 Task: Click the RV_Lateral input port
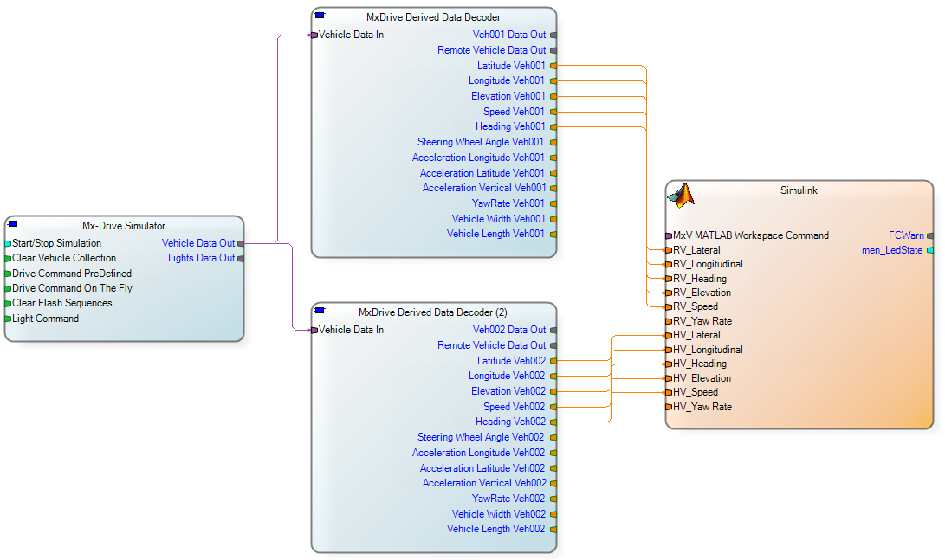669,250
